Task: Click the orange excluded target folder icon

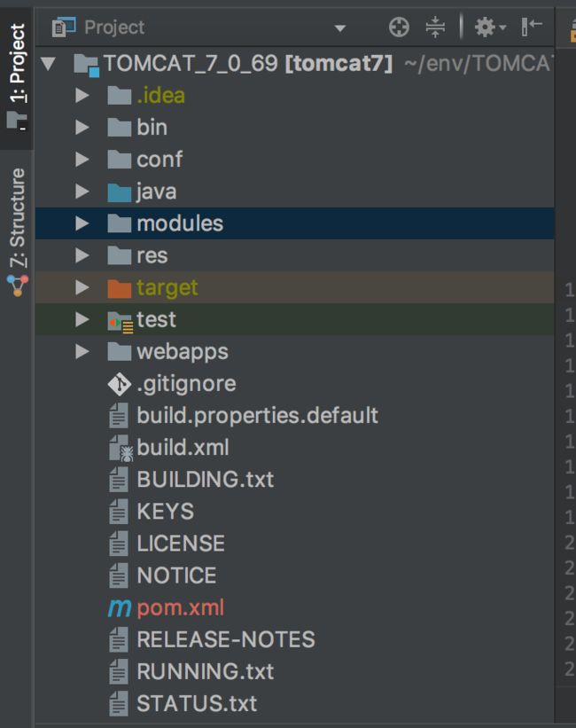Action: pyautogui.click(x=120, y=288)
